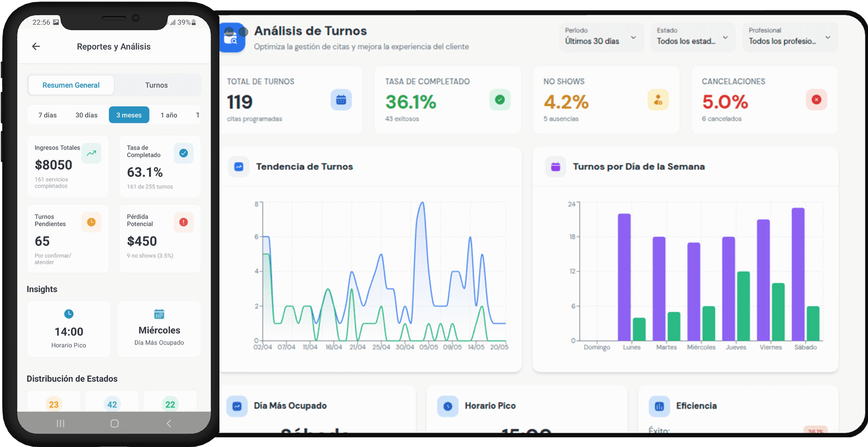Select the 7 días range
The height and width of the screenshot is (447, 868).
(x=48, y=115)
